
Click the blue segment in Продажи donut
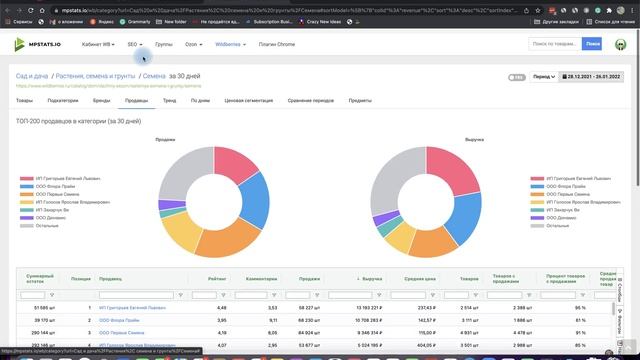(x=256, y=200)
